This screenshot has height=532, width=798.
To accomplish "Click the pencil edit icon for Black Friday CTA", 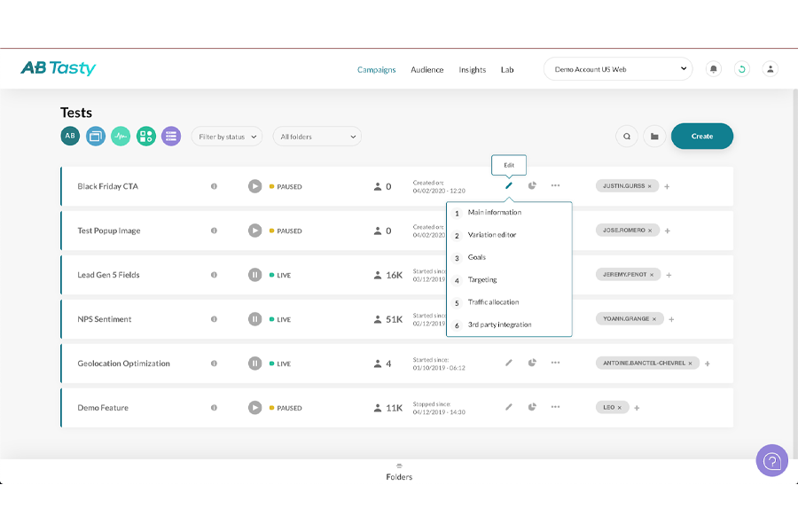I will tap(509, 186).
